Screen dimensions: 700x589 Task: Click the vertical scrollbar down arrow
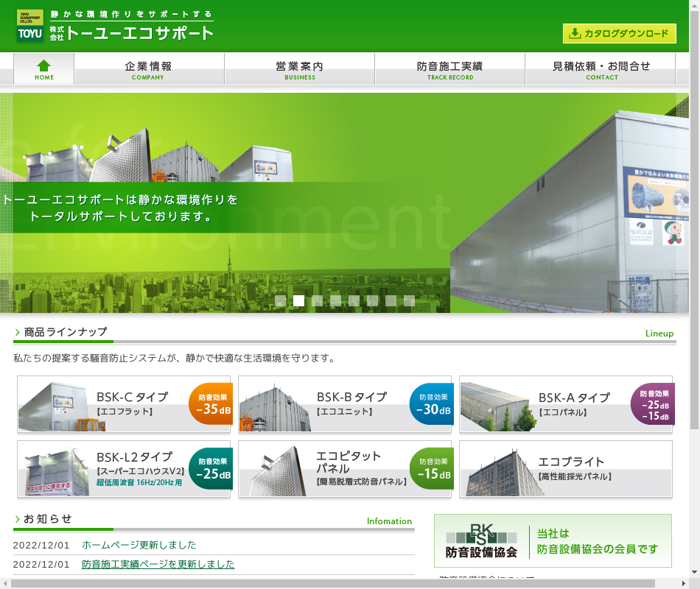point(694,571)
